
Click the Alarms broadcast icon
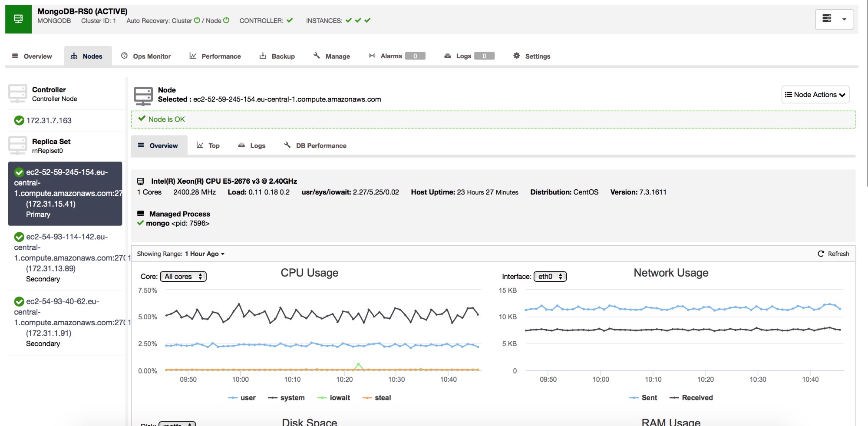pos(372,56)
